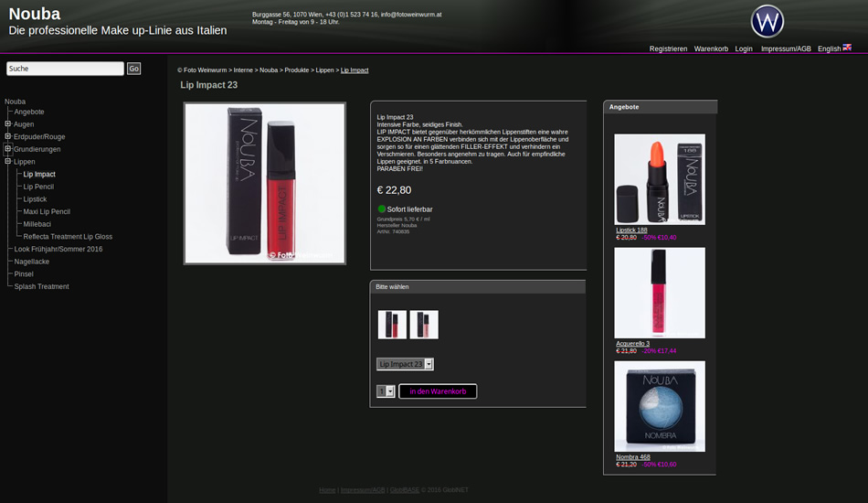Click Interne breadcrumb
The width and height of the screenshot is (868, 503).
[243, 70]
